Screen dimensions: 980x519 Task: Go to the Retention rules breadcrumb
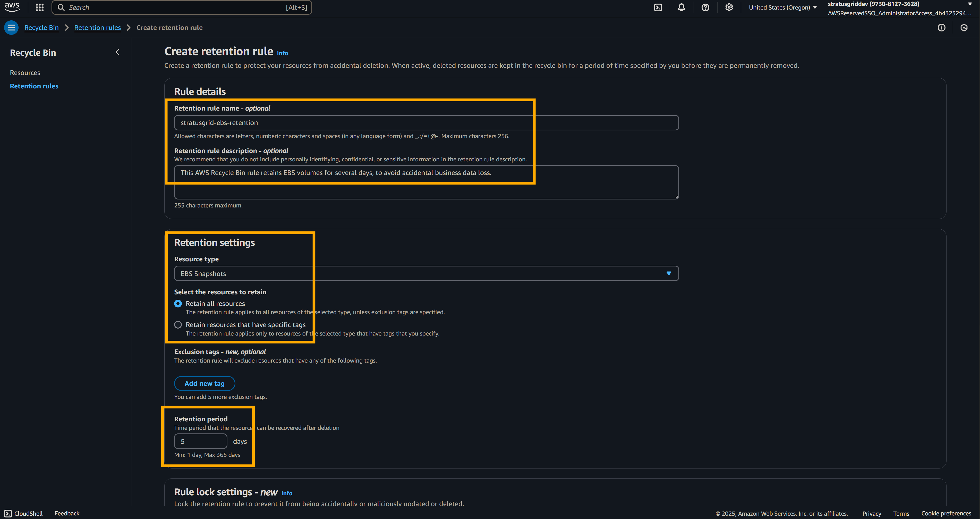coord(97,27)
